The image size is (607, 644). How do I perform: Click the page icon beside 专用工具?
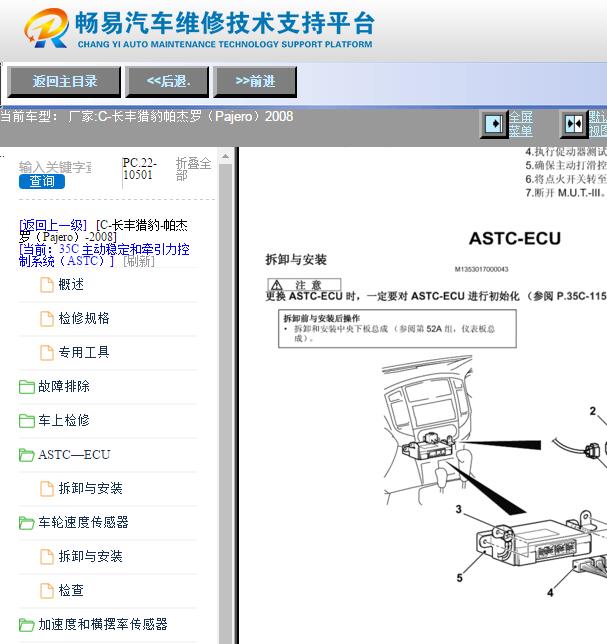(46, 353)
